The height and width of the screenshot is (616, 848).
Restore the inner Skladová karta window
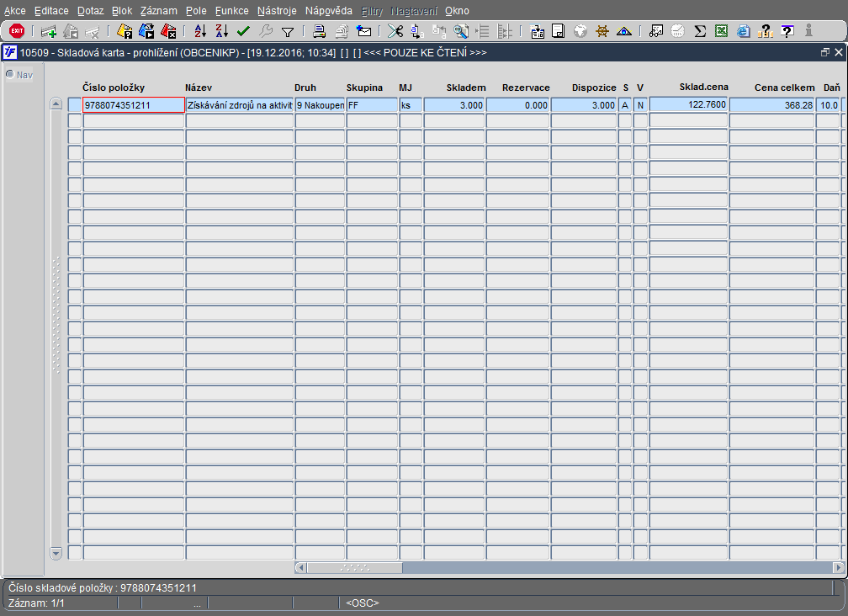pos(824,52)
